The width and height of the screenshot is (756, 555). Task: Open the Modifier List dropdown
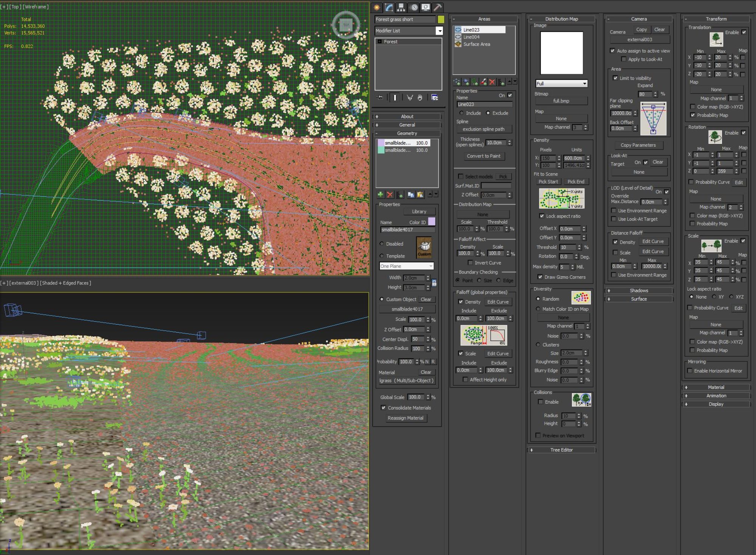point(409,31)
